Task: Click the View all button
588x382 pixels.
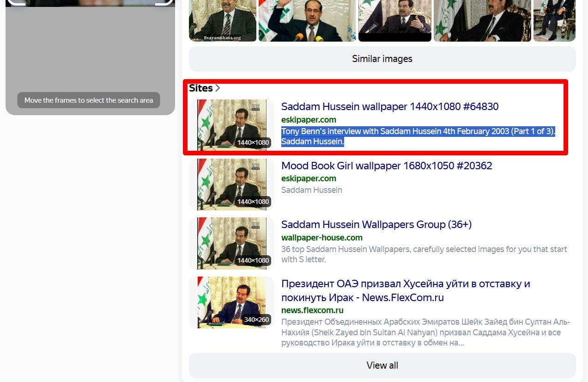Action: [382, 365]
